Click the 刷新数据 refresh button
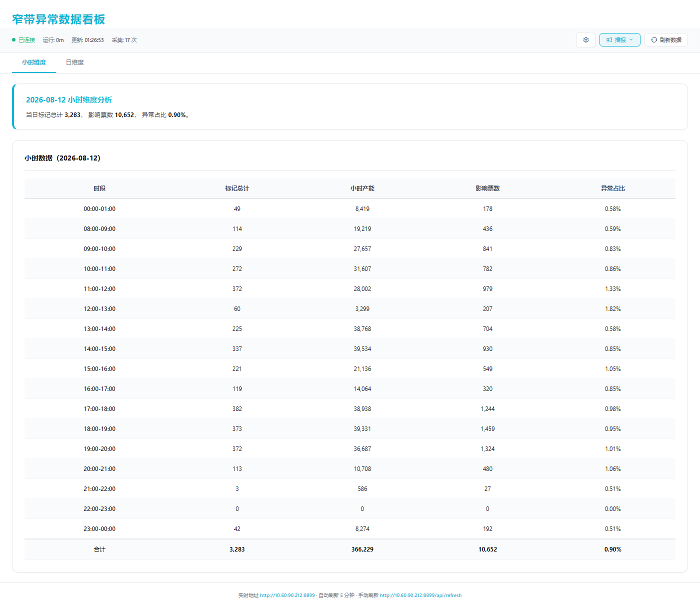 (666, 40)
